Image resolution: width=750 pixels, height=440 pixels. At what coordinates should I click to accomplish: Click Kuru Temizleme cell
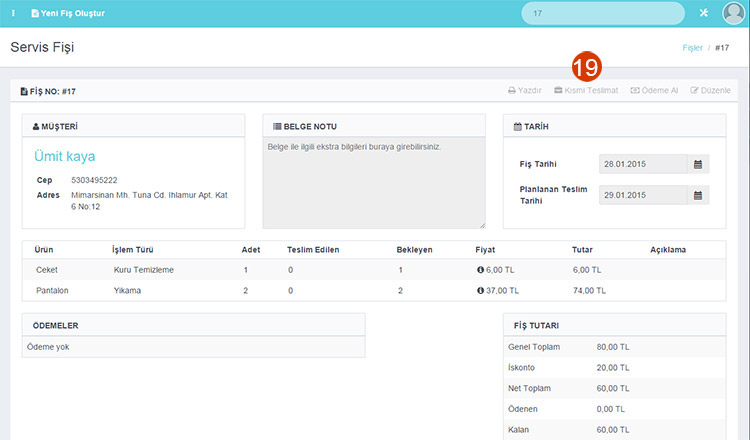pyautogui.click(x=143, y=270)
